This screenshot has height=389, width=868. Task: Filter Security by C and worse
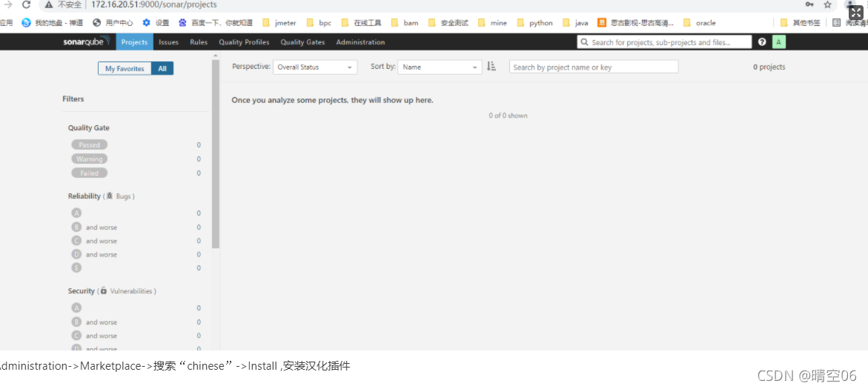[x=94, y=336]
